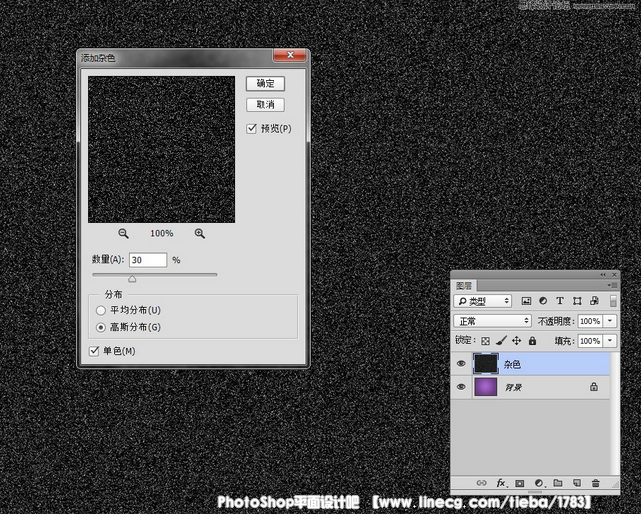This screenshot has height=519, width=641.
Task: Hide the 杂色 layer visibility
Action: [461, 365]
